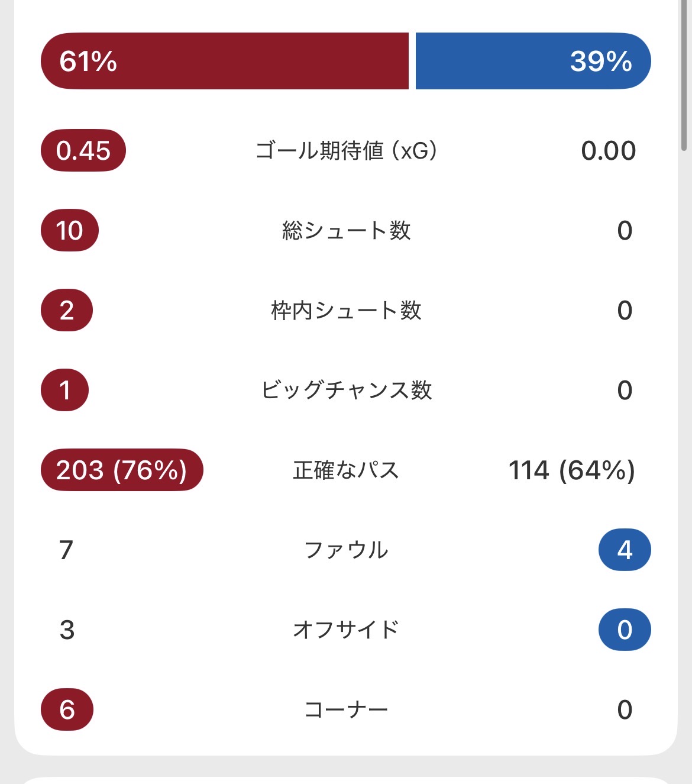Select the 枠内シュート数 stat label
692x784 pixels.
coord(346,310)
